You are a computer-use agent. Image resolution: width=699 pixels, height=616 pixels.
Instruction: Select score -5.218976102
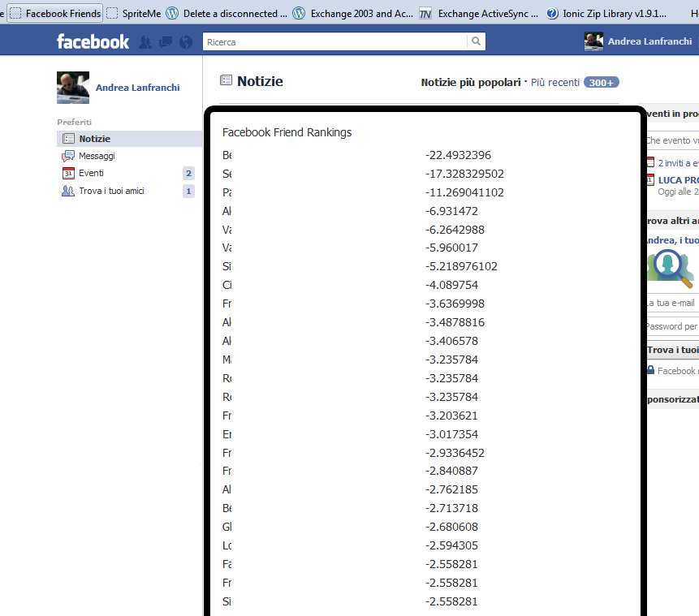coord(461,266)
